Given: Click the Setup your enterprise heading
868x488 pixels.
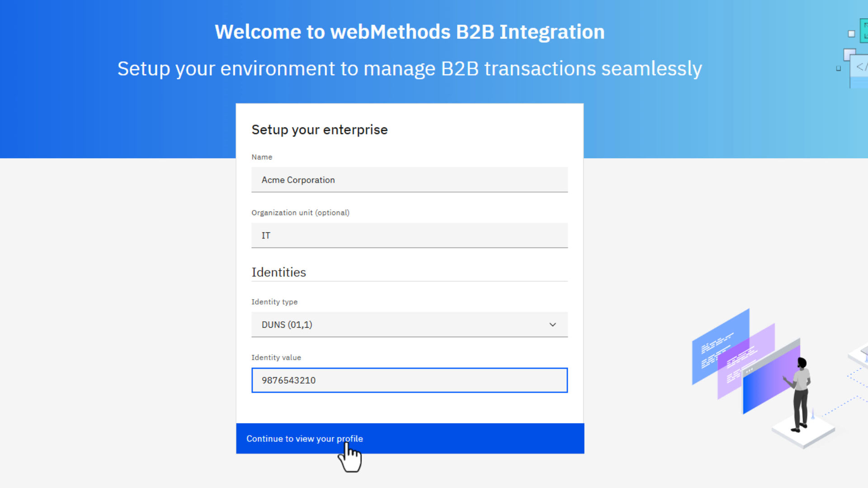Looking at the screenshot, I should coord(319,130).
